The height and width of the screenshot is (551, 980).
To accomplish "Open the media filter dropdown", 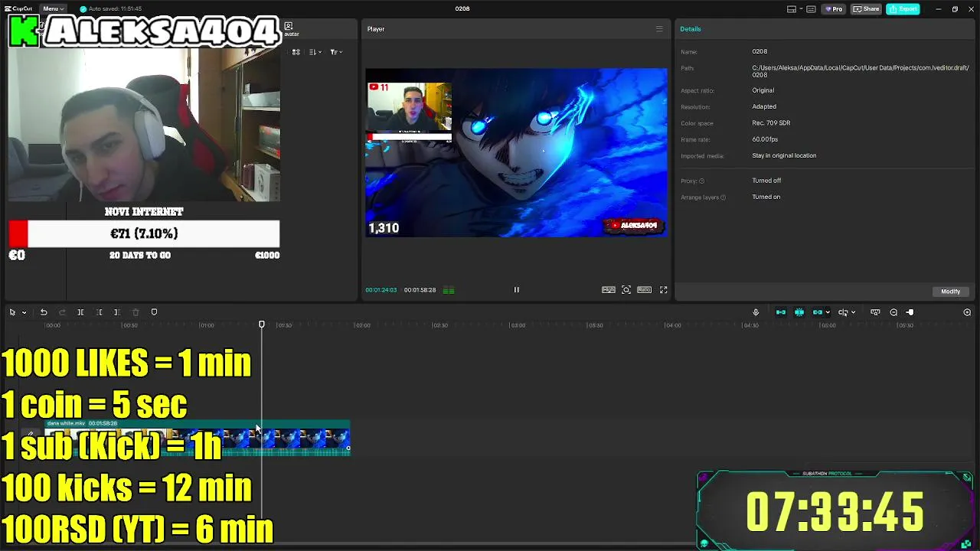I will pyautogui.click(x=336, y=52).
